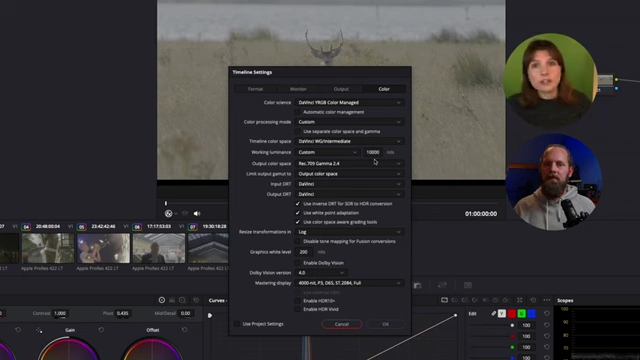
Task: Reset curves edit arrow icon
Action: (547, 313)
